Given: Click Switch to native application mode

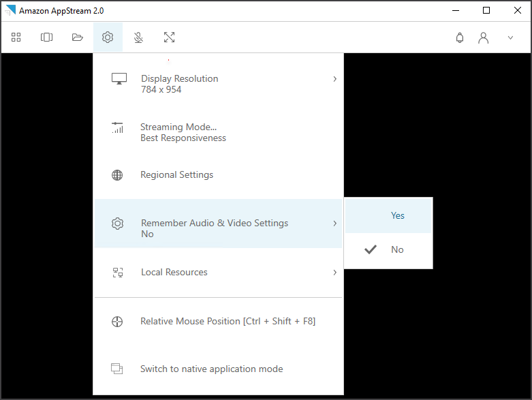Looking at the screenshot, I should click(x=211, y=369).
